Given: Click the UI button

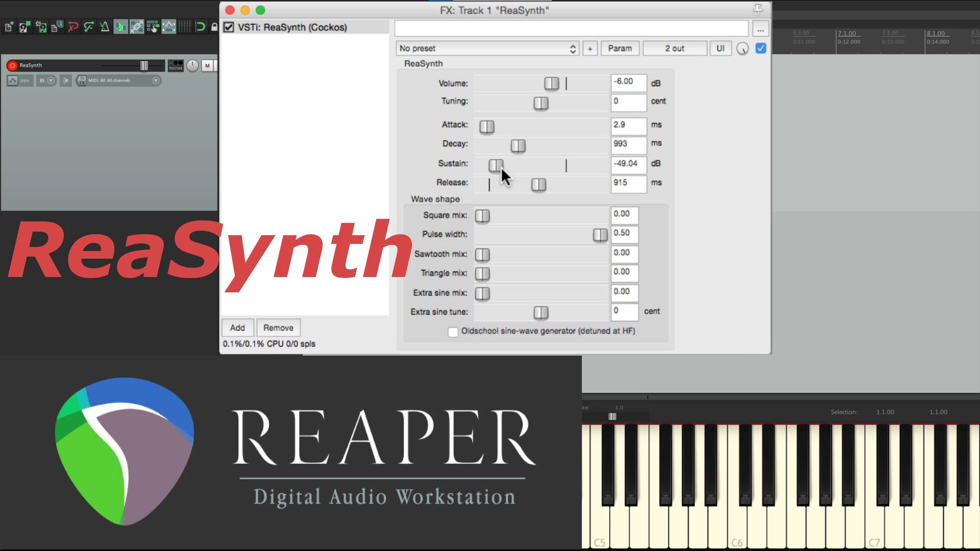Looking at the screenshot, I should coord(720,48).
